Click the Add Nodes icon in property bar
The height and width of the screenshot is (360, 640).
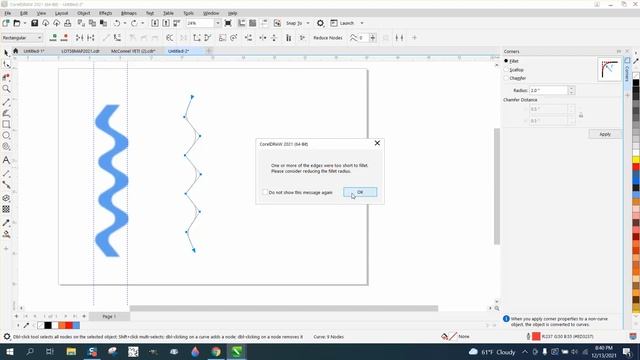tap(53, 38)
